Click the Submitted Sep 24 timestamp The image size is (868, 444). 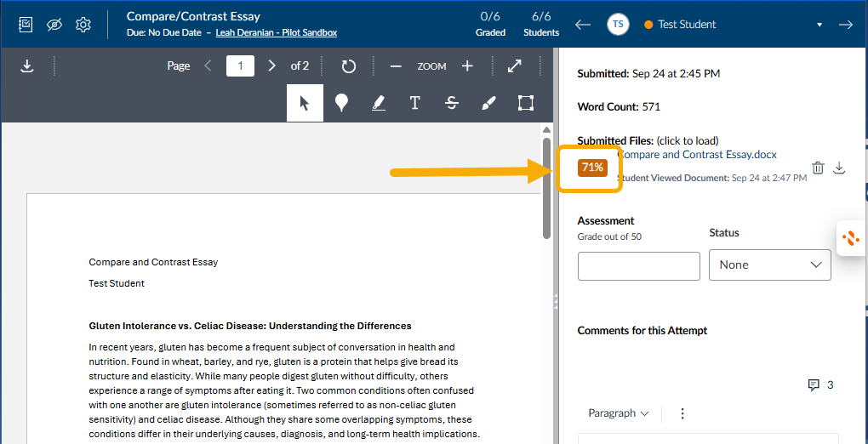tap(648, 73)
